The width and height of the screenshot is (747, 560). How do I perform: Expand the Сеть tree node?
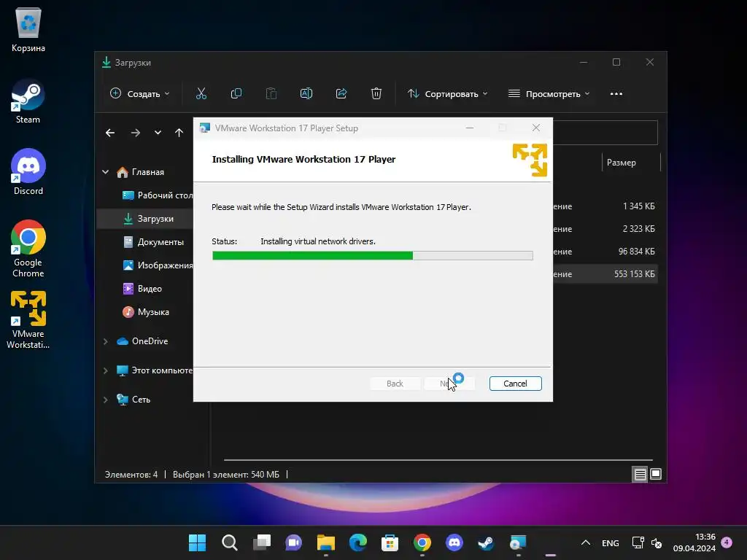click(x=105, y=400)
